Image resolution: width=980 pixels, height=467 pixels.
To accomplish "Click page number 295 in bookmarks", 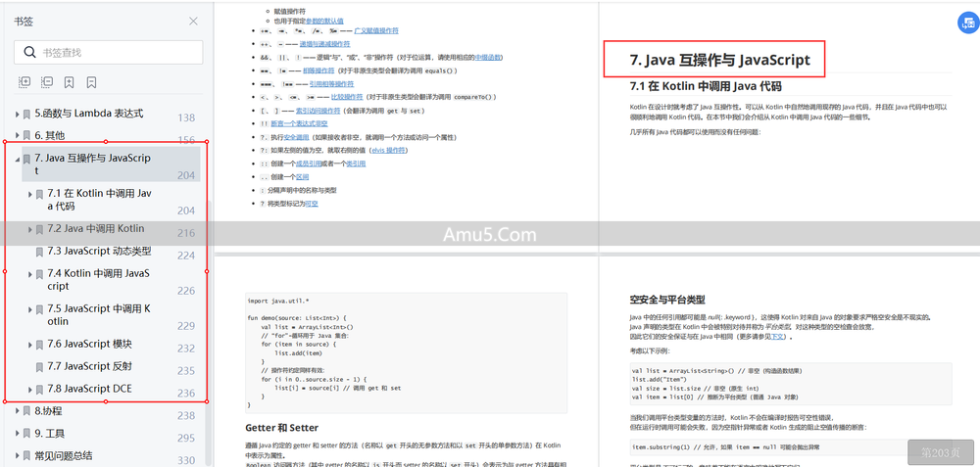I will (x=186, y=439).
